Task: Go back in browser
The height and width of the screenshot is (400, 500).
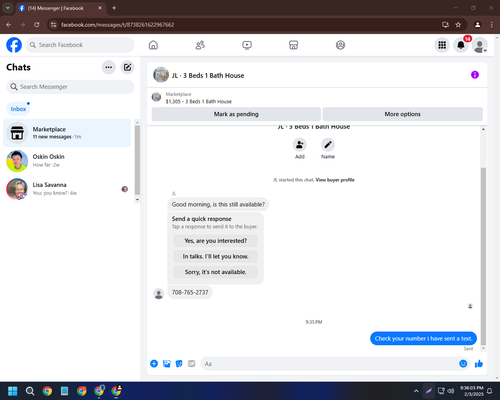Action: 9,25
